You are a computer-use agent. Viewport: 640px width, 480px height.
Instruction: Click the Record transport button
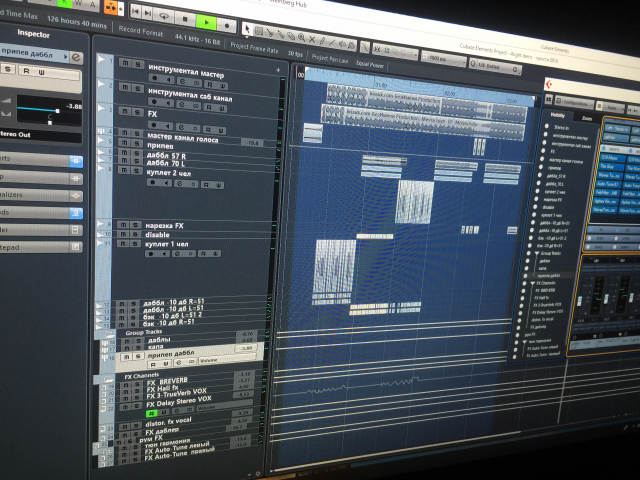[227, 25]
